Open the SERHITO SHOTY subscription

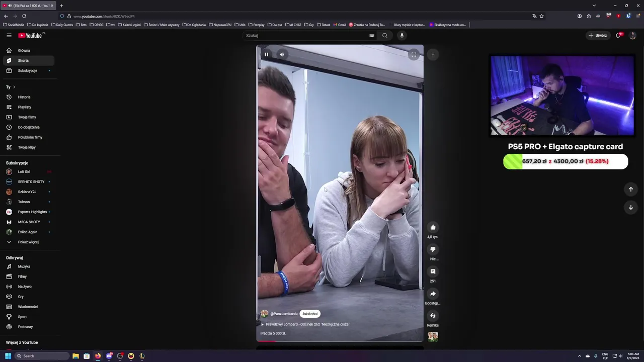[28, 182]
